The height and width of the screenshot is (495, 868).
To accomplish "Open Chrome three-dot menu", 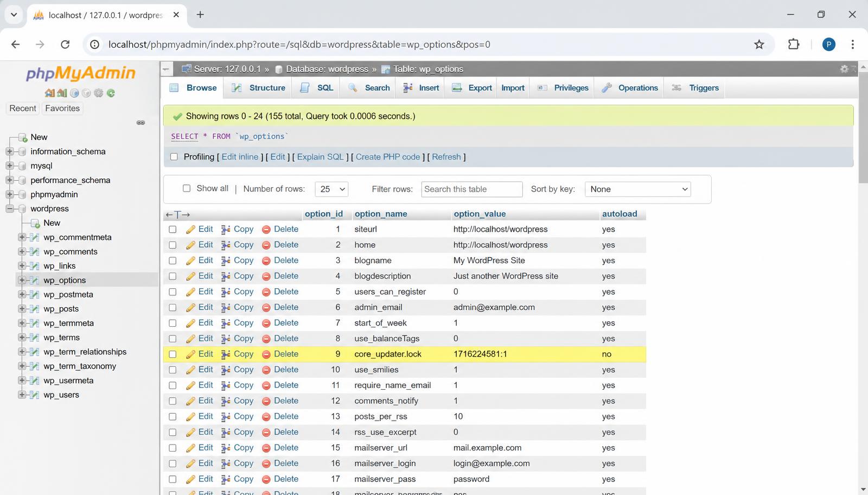I will (x=853, y=45).
